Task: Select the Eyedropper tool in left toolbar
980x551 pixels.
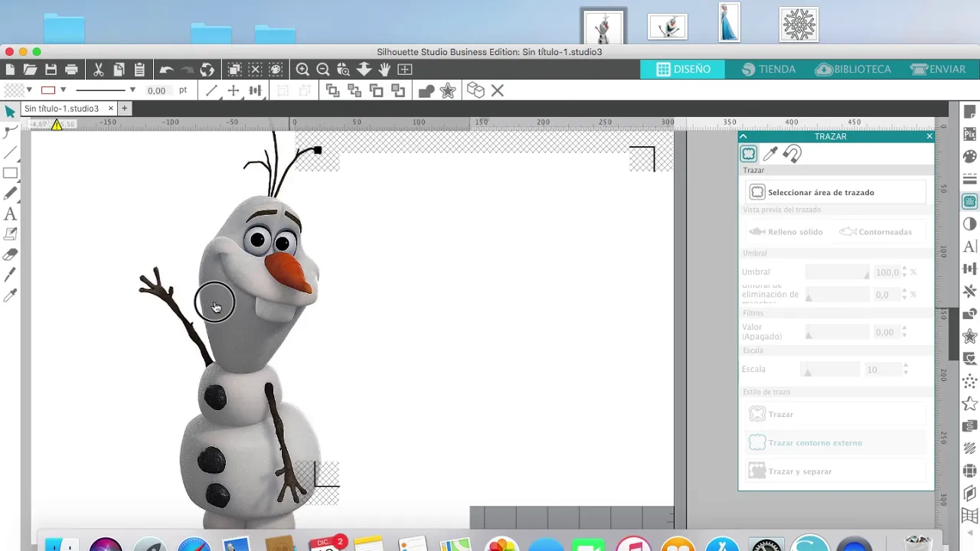Action: pos(10,295)
